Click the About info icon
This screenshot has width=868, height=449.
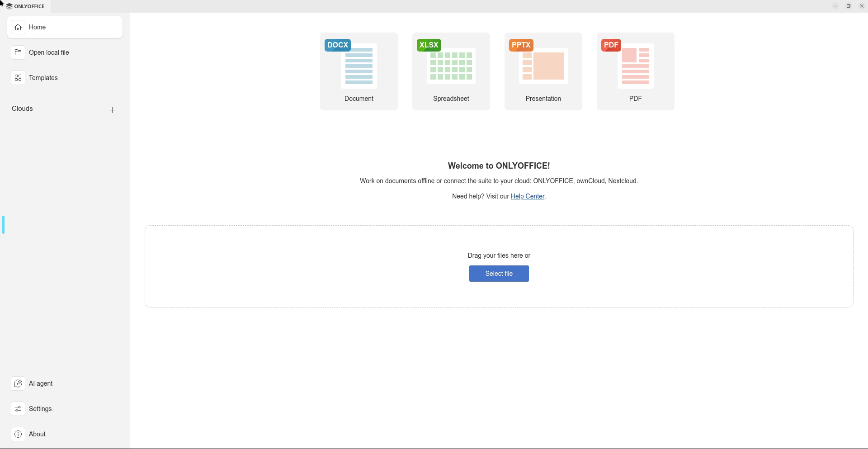pyautogui.click(x=18, y=434)
